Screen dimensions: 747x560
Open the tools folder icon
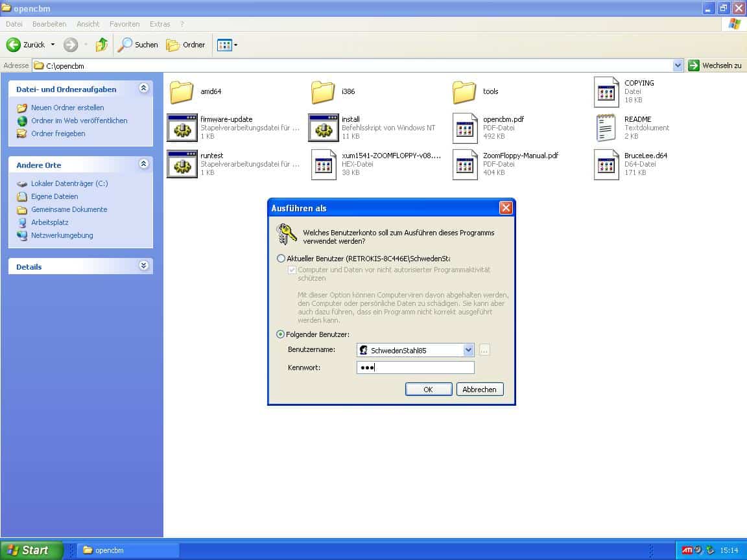464,92
